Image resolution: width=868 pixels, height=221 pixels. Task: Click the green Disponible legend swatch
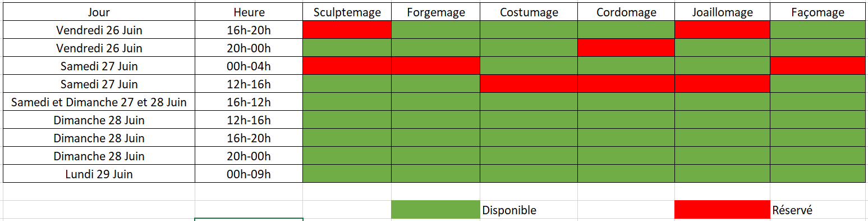435,210
